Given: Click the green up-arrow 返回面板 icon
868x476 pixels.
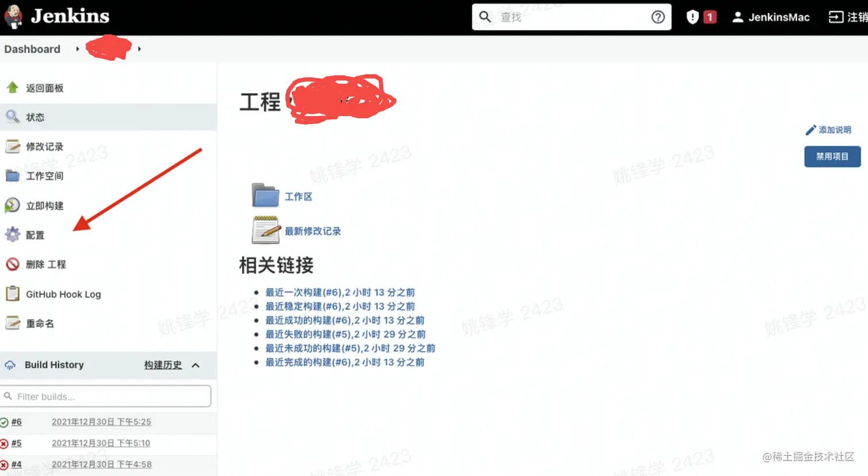Looking at the screenshot, I should click(13, 87).
